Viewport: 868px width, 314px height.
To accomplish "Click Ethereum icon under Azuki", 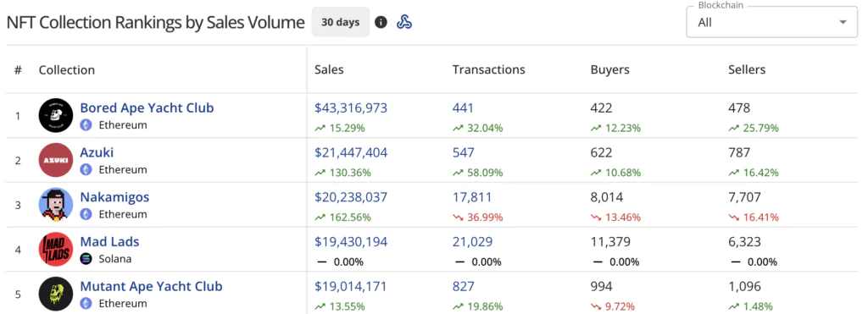I will click(x=86, y=170).
